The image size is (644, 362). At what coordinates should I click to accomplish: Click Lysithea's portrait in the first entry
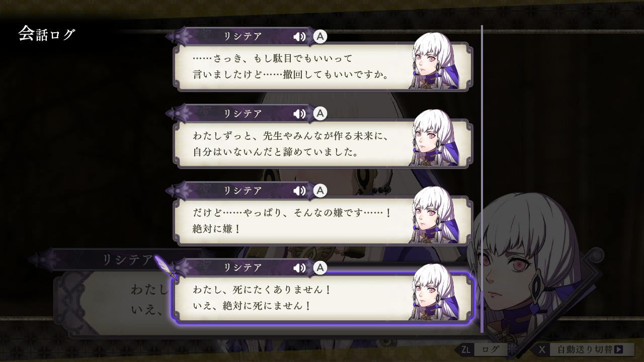pyautogui.click(x=436, y=60)
